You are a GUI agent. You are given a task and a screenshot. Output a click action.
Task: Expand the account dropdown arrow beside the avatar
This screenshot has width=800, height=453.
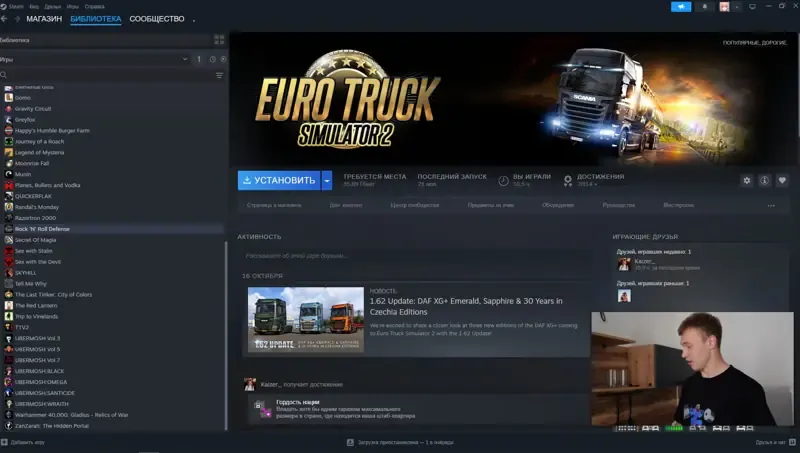click(x=737, y=7)
